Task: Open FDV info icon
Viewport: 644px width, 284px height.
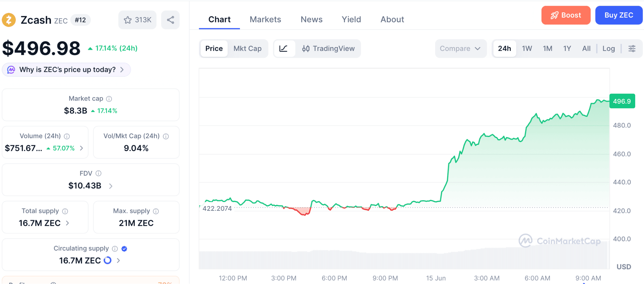Action: point(98,173)
